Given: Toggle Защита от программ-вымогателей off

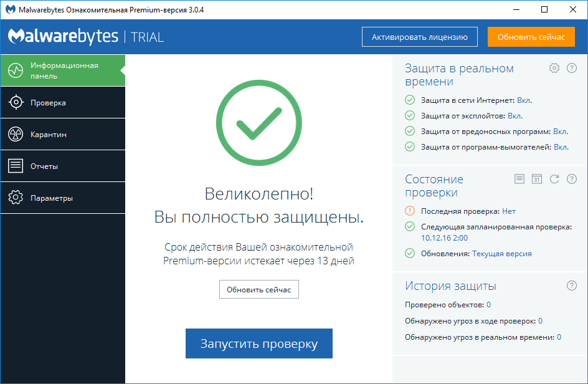Looking at the screenshot, I should (562, 147).
